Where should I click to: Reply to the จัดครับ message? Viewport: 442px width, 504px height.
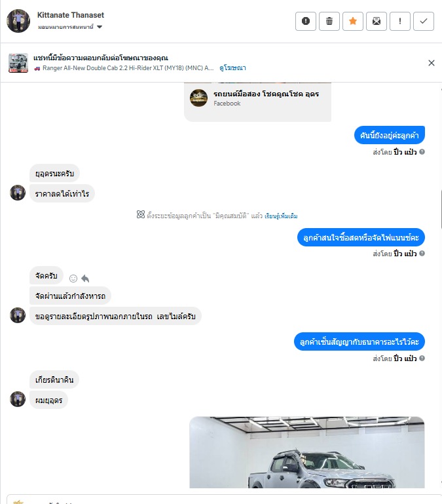click(85, 279)
